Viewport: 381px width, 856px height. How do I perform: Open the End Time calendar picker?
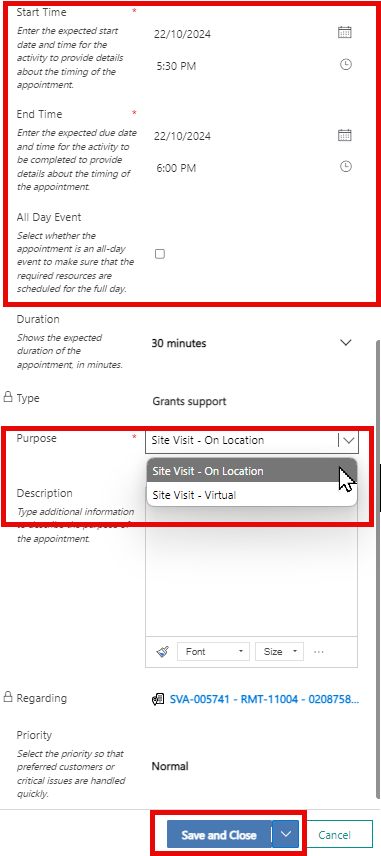(x=344, y=135)
